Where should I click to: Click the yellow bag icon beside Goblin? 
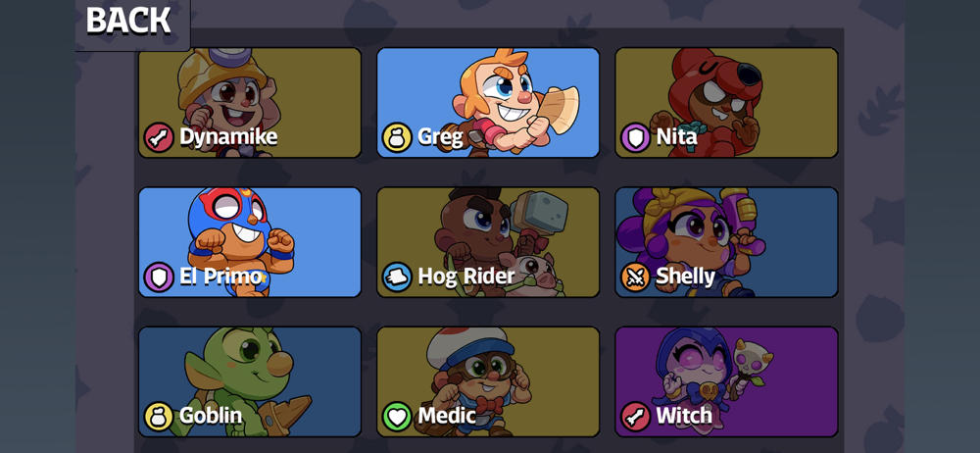click(159, 417)
